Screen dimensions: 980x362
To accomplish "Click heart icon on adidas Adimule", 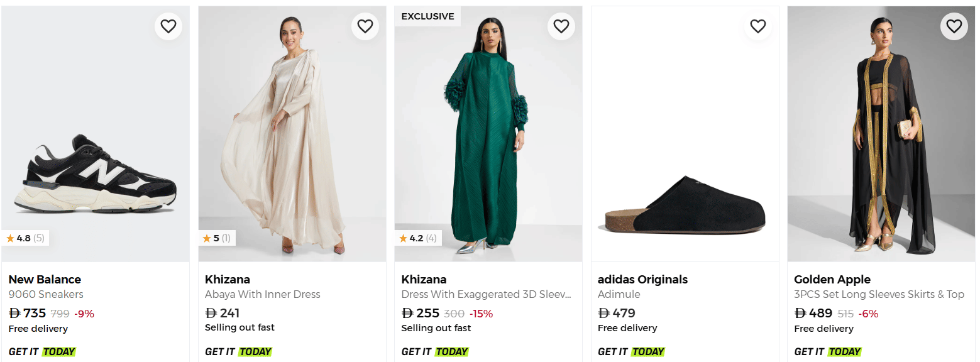I will pos(758,26).
